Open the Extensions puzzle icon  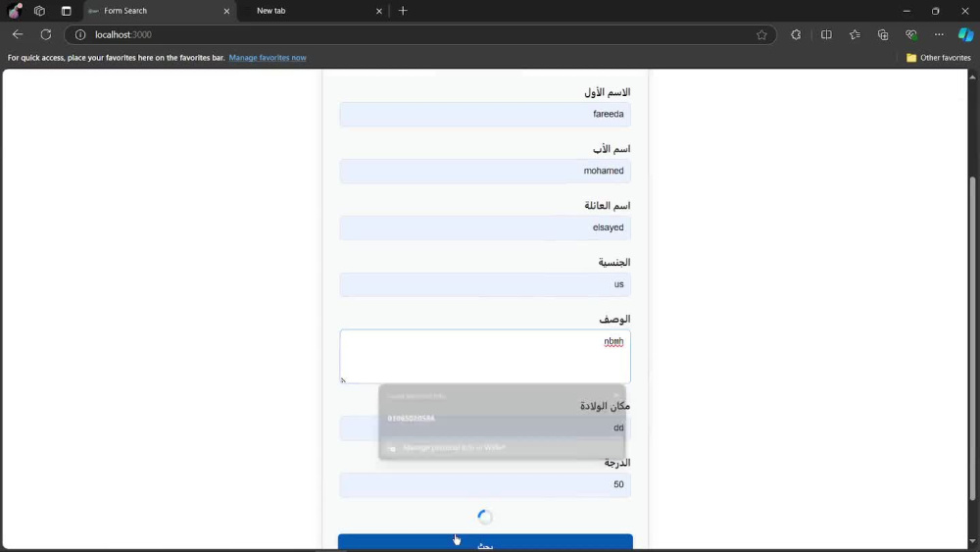[796, 34]
